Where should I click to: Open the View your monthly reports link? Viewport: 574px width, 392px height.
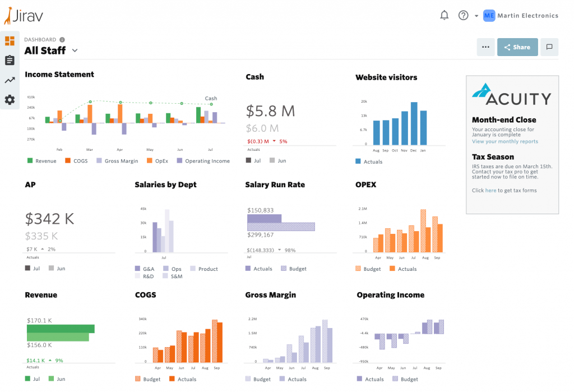pos(504,141)
